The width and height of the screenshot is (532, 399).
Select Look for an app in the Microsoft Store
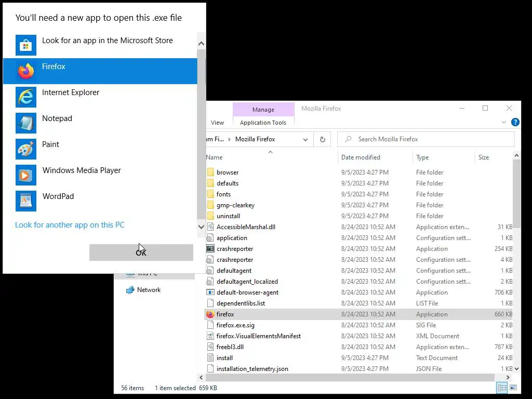click(x=100, y=45)
